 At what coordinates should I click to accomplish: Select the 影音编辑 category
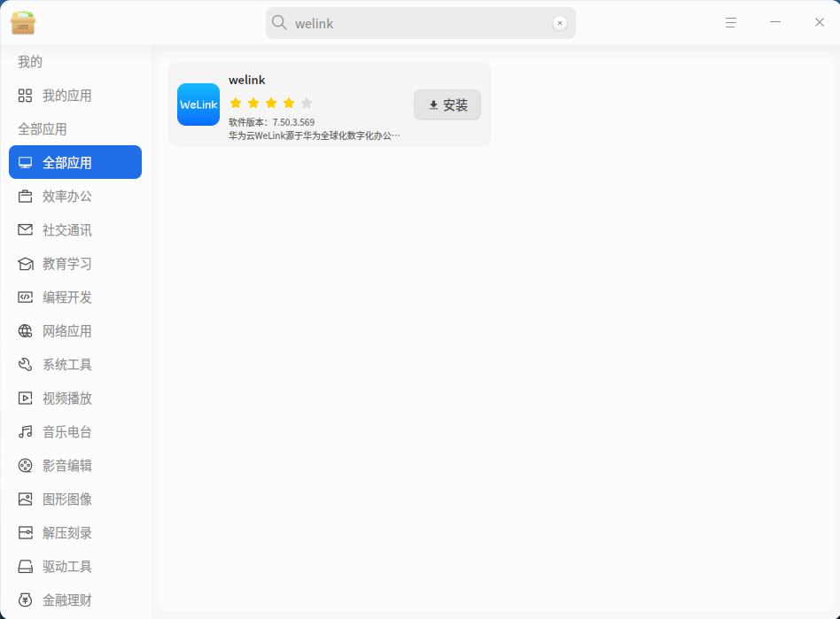[75, 465]
